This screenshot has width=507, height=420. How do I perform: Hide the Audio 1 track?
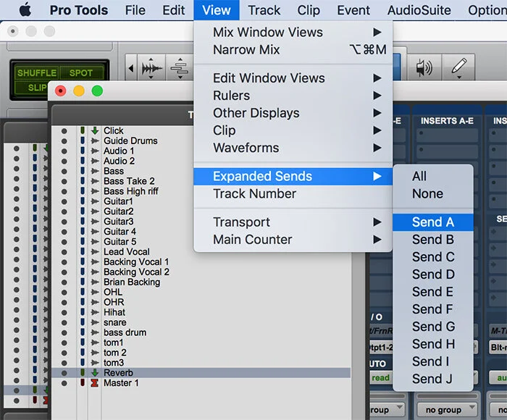coord(64,151)
